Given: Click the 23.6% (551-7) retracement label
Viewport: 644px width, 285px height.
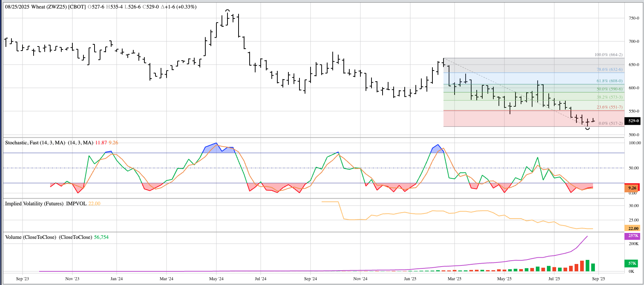Looking at the screenshot, I should point(609,107).
